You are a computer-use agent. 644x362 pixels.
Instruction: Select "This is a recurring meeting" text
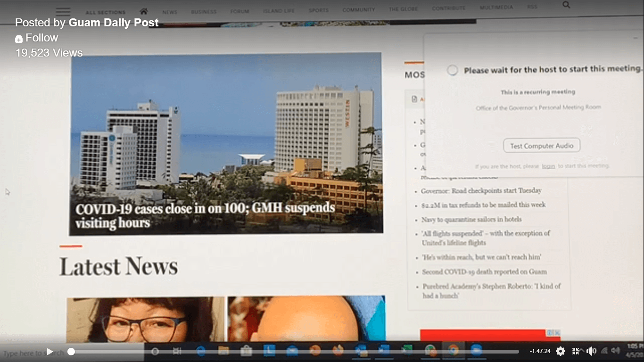coord(538,92)
